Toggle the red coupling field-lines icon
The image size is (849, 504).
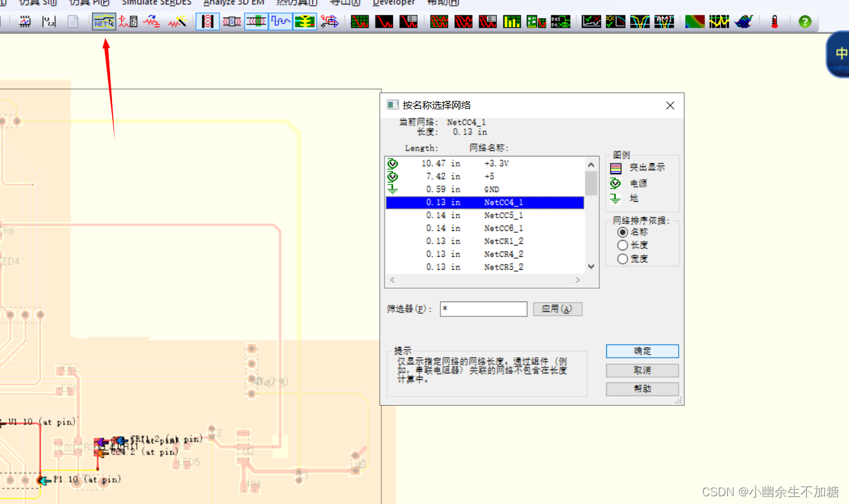pyautogui.click(x=207, y=21)
